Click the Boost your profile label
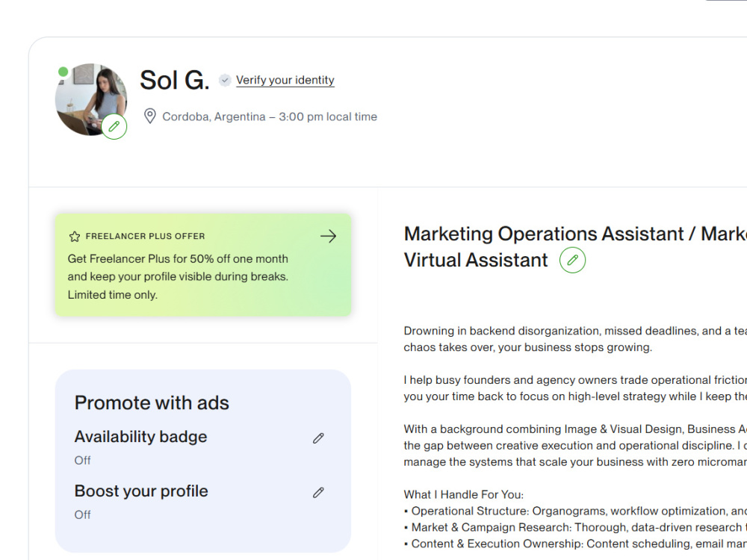747x560 pixels. tap(141, 491)
